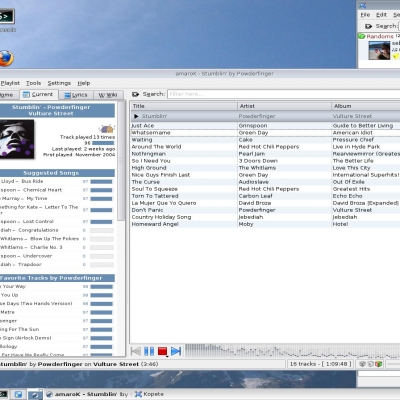This screenshot has height=400, width=400.
Task: Click the Vulture Street album cover
Action: (17, 139)
